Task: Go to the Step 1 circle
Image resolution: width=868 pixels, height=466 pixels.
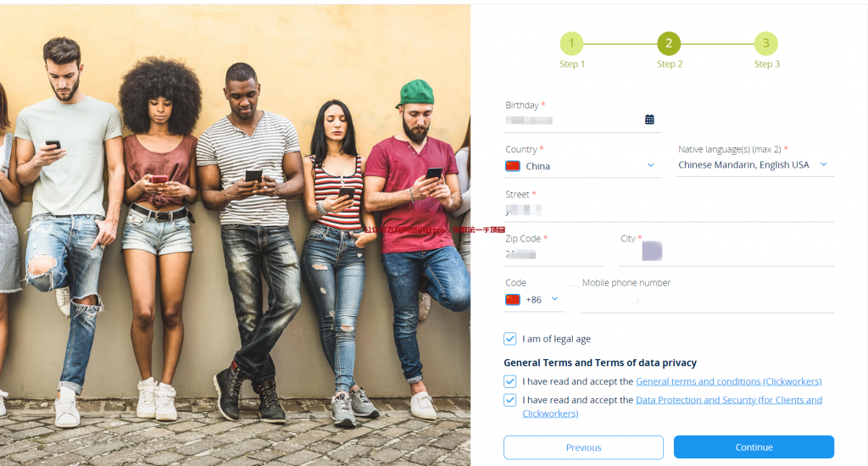Action: [572, 44]
